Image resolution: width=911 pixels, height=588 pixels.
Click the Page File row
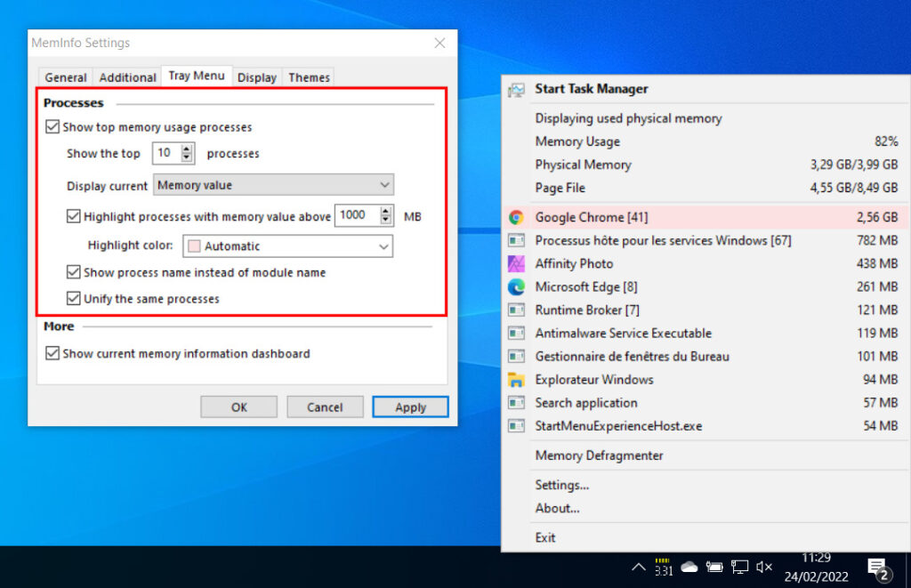click(x=705, y=189)
